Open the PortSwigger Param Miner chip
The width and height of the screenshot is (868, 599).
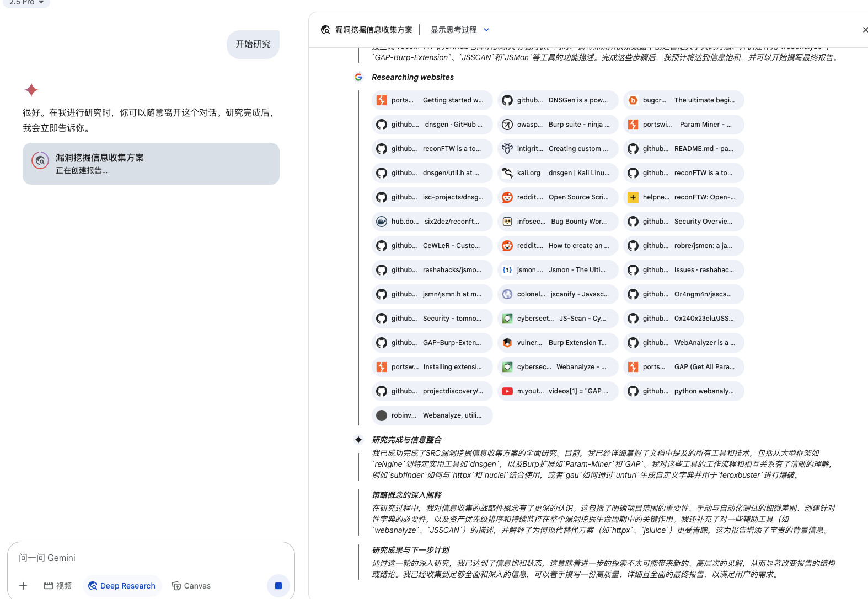coord(683,125)
